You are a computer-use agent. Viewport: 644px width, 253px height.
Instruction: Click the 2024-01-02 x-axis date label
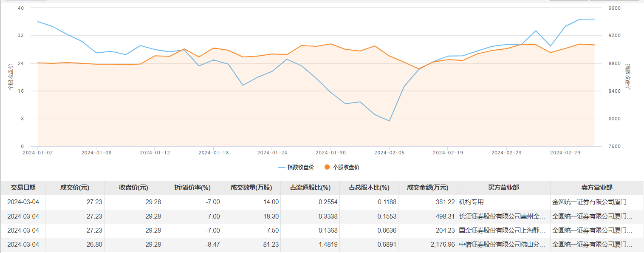coord(38,152)
